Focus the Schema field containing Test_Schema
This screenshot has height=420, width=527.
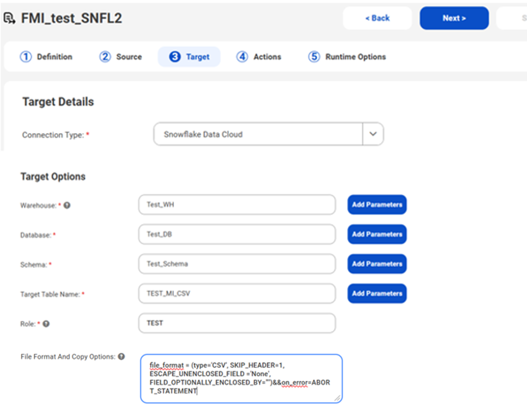click(x=237, y=264)
